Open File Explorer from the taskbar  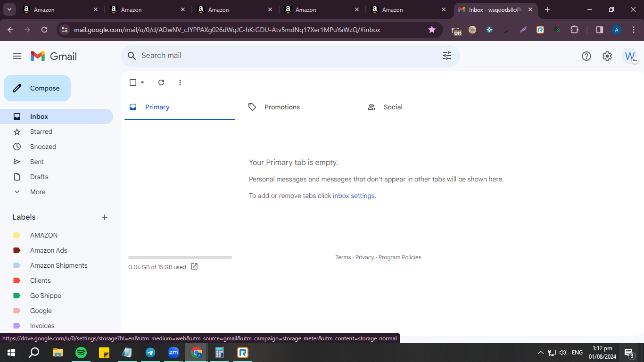pos(58,353)
